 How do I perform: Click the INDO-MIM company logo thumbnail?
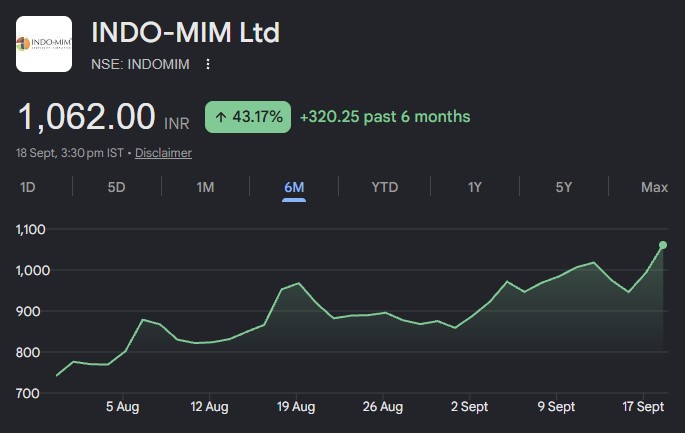44,44
